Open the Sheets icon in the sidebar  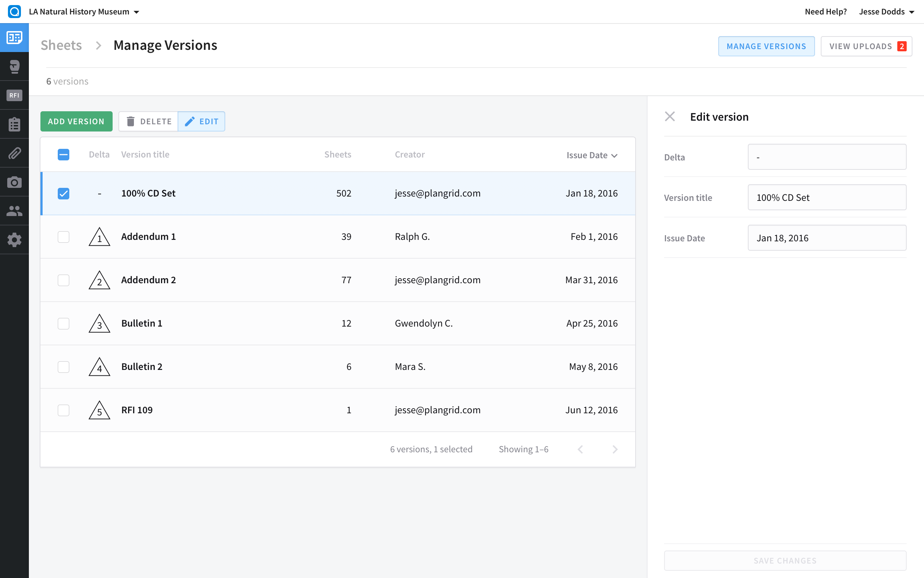tap(14, 38)
